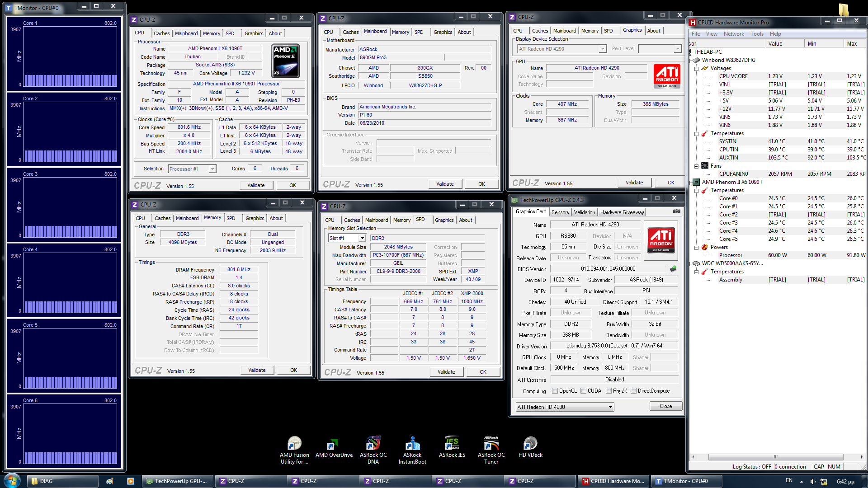Click the taskbar icon beside DIAG folder

pos(109,481)
